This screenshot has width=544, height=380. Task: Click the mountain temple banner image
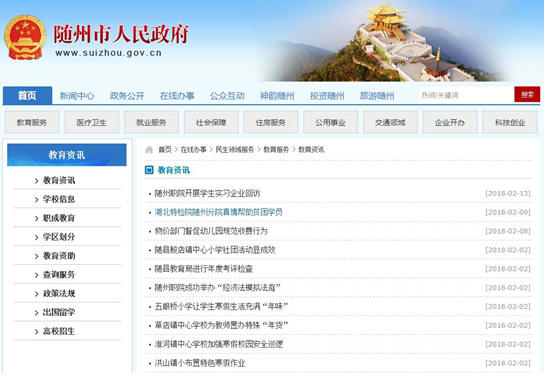385,43
